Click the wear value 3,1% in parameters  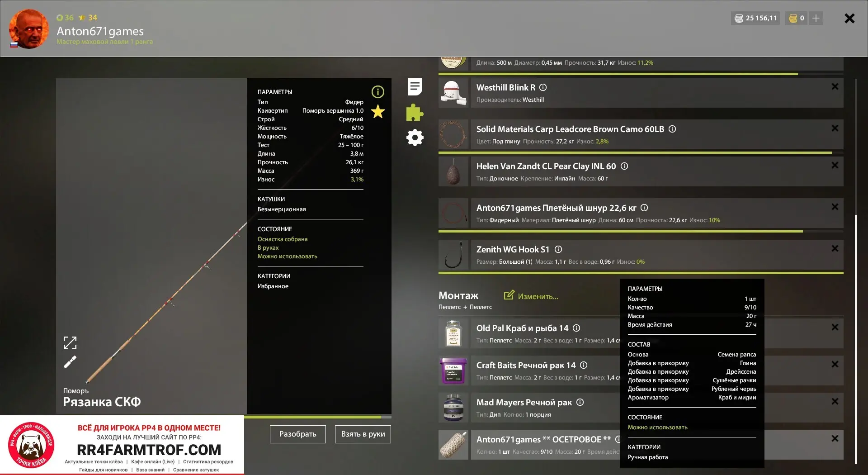click(357, 179)
